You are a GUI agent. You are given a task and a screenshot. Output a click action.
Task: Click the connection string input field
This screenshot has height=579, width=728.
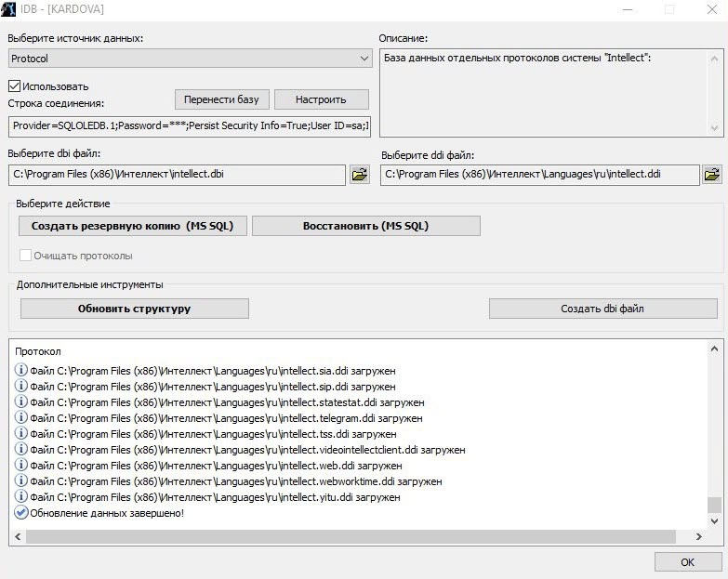pos(190,125)
